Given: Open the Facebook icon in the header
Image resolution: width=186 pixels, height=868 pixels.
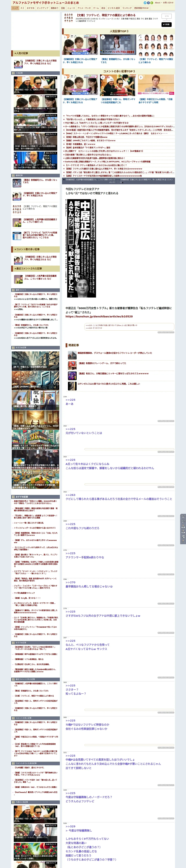Looking at the screenshot, I should click(148, 3).
